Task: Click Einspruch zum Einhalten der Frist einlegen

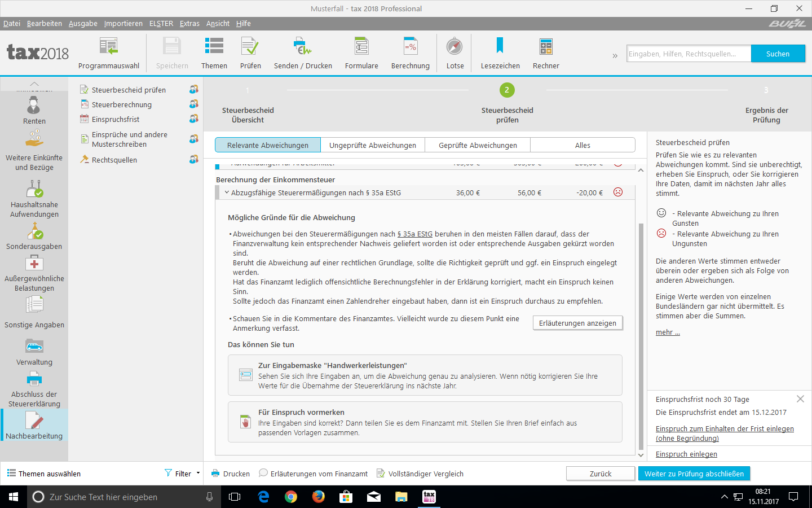Action: pos(725,433)
